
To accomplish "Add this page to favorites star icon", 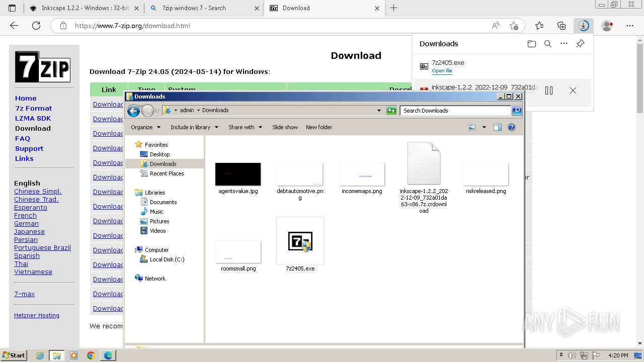I will click(514, 26).
